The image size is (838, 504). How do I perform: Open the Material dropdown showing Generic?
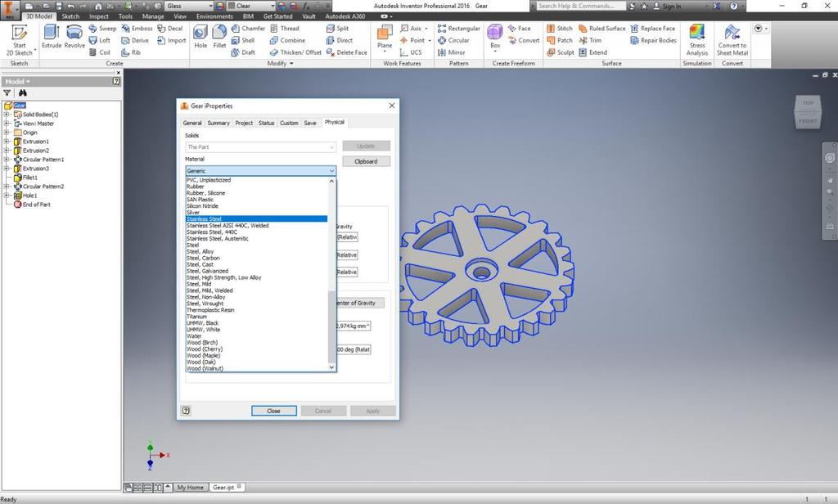pyautogui.click(x=261, y=171)
